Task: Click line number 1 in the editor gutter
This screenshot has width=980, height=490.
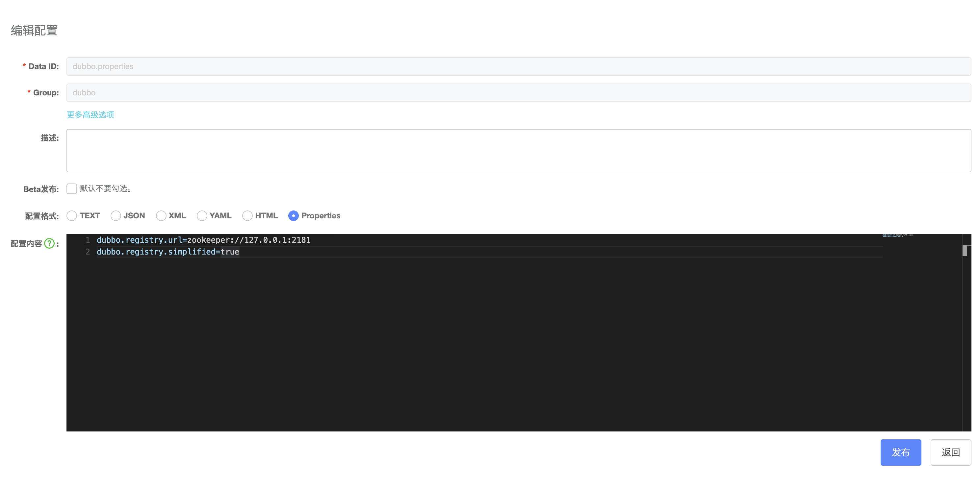Action: tap(88, 240)
